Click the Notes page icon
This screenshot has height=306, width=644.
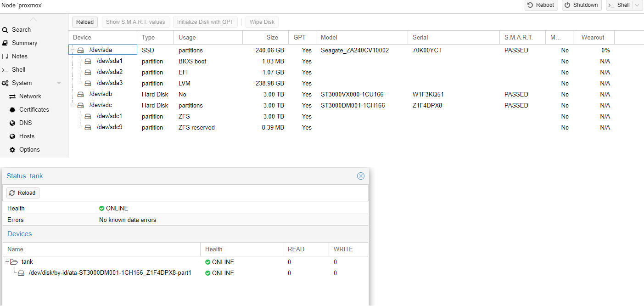pos(5,56)
